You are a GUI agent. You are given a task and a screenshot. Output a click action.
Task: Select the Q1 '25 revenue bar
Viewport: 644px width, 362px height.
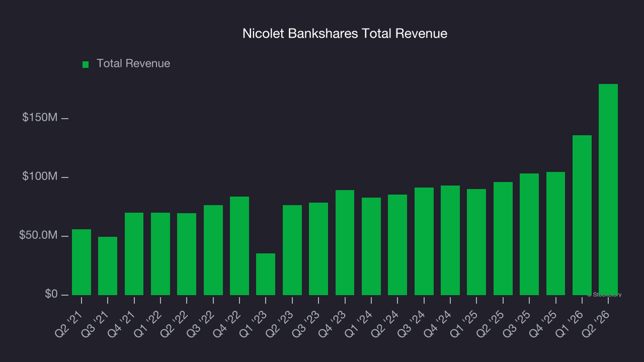tap(476, 242)
